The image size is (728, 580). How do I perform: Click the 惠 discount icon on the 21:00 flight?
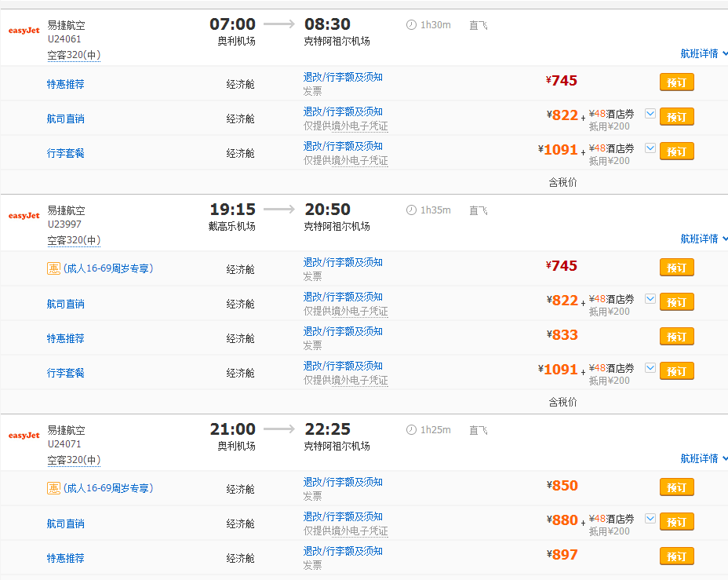(53, 488)
